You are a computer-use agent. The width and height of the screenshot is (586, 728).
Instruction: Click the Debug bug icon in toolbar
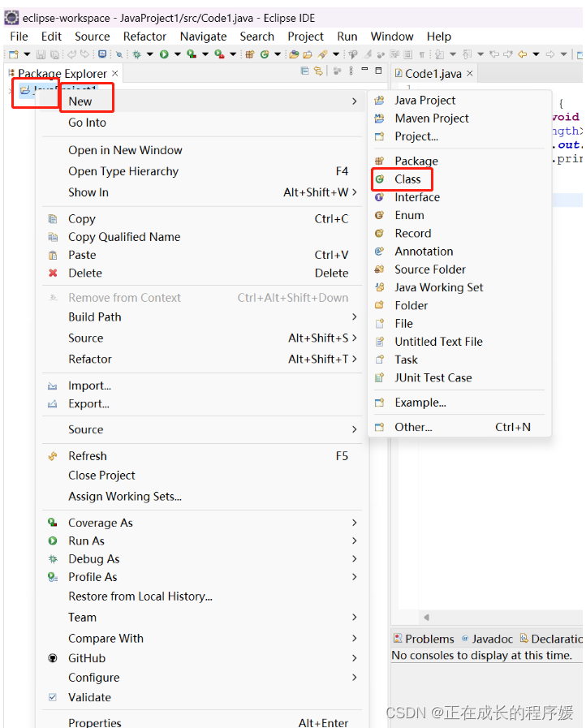(136, 54)
